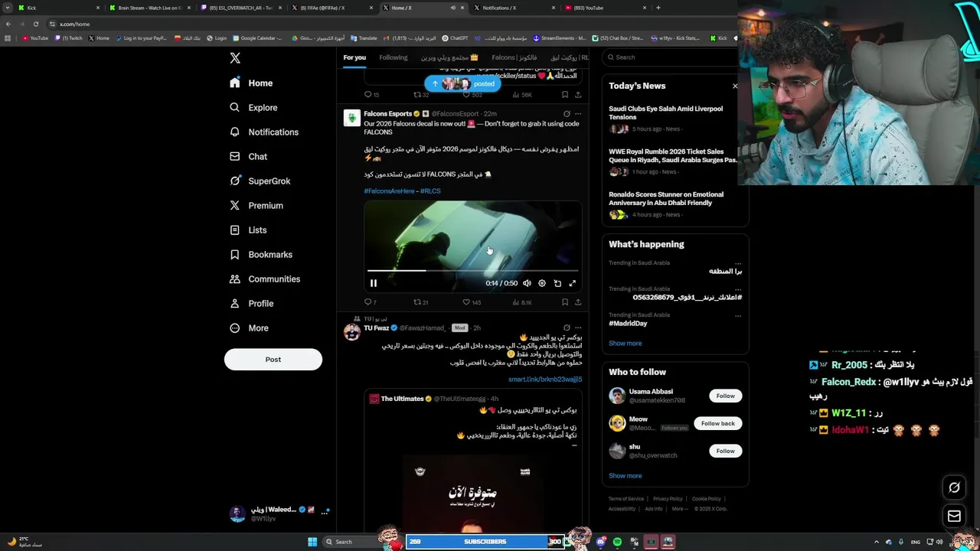Image resolution: width=980 pixels, height=551 pixels.
Task: Open the #FalconsAreHere hashtag
Action: point(389,191)
